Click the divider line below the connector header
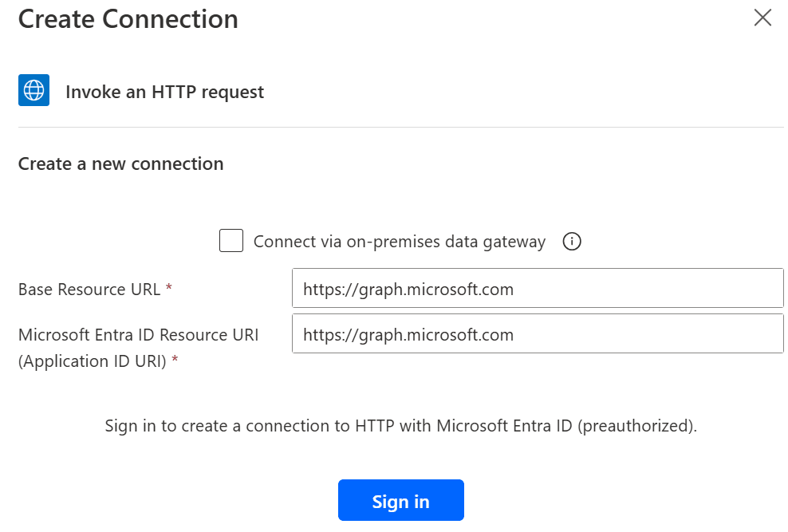Image resolution: width=788 pixels, height=532 pixels. tap(400, 127)
